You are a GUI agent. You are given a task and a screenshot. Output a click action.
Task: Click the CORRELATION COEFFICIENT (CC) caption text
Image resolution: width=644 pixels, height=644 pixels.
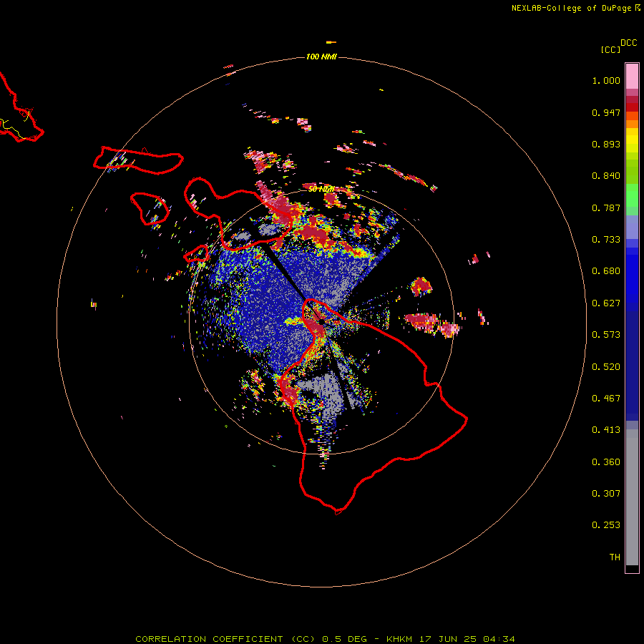(225, 639)
